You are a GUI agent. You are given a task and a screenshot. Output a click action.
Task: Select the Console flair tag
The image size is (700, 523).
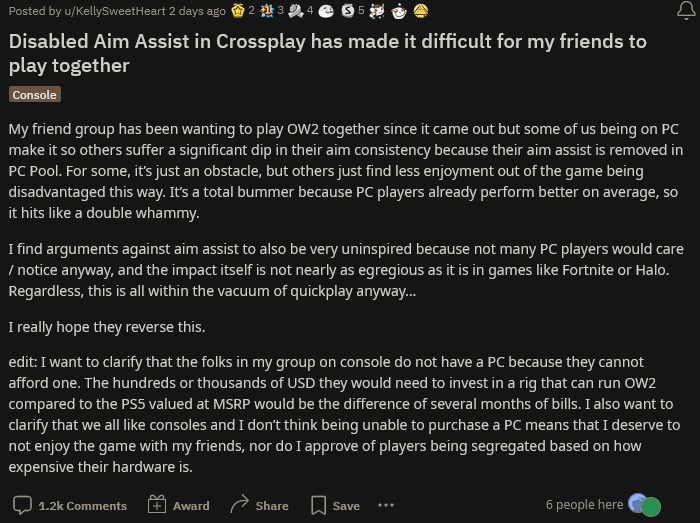[x=35, y=94]
